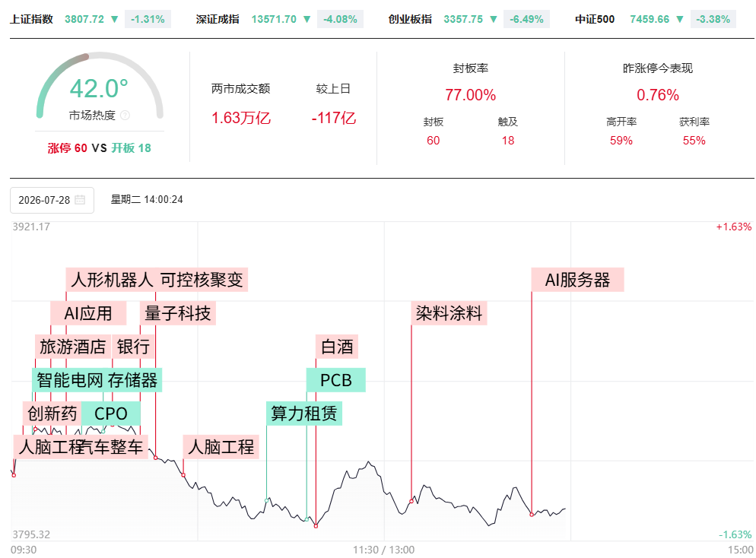Image resolution: width=756 pixels, height=558 pixels.
Task: Click the question mark next to 市场热度
Action: pyautogui.click(x=125, y=115)
